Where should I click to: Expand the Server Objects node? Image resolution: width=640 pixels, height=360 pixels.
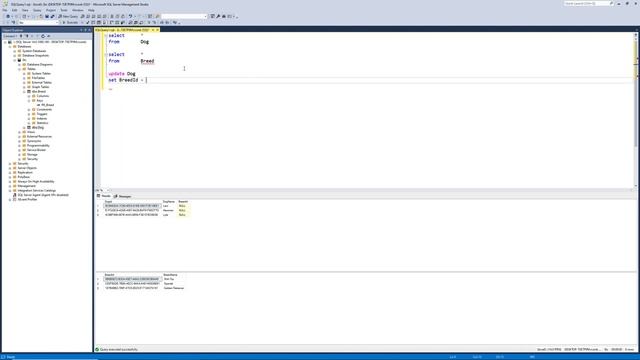click(x=10, y=168)
